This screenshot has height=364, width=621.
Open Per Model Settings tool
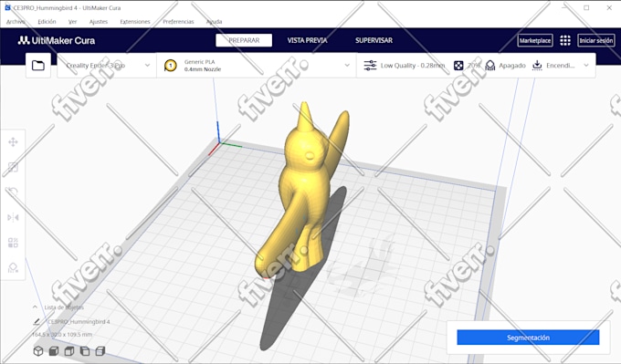13,243
